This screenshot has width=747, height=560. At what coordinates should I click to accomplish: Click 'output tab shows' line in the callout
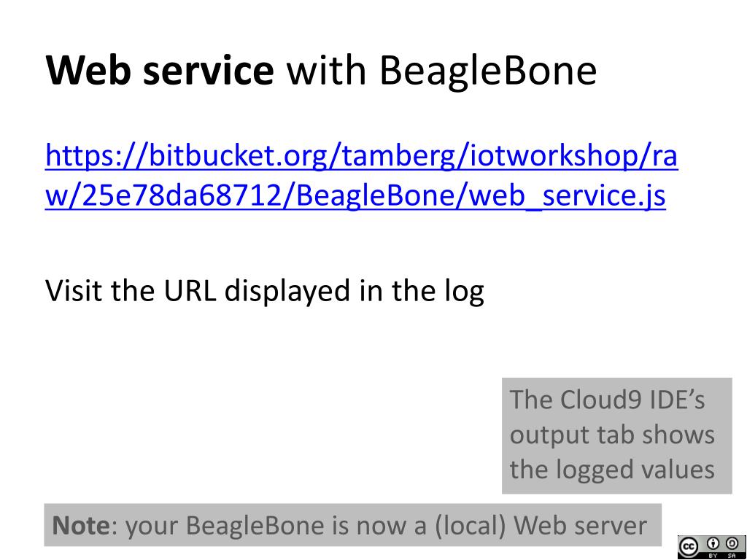pos(612,435)
